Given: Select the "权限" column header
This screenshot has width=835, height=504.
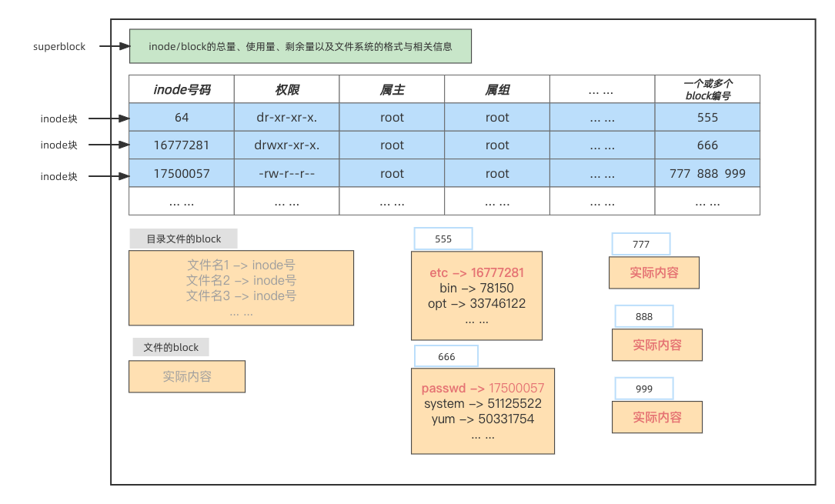Looking at the screenshot, I should coord(286,90).
